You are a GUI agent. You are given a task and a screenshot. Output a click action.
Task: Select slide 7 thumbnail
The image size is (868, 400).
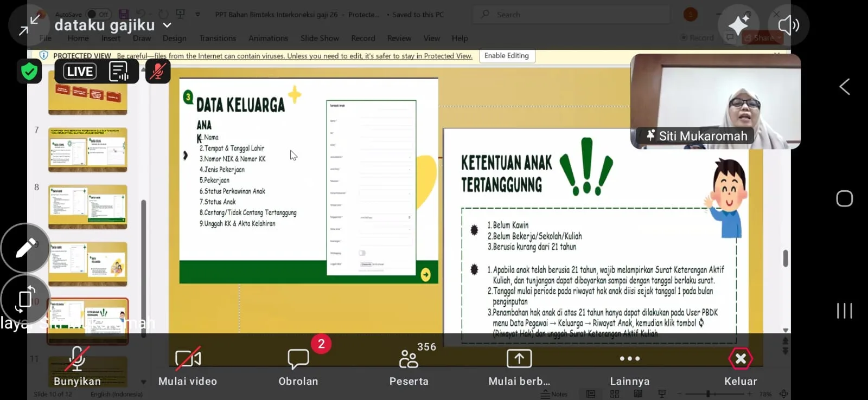(88, 150)
